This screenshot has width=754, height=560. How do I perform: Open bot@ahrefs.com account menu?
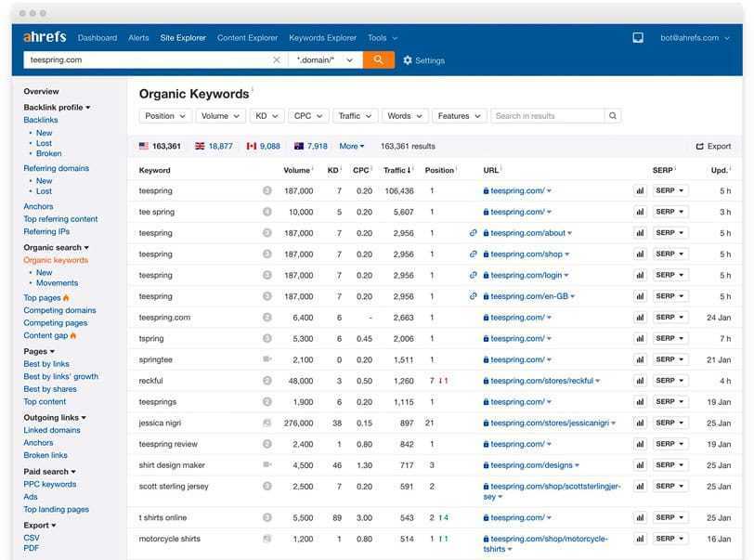(695, 37)
